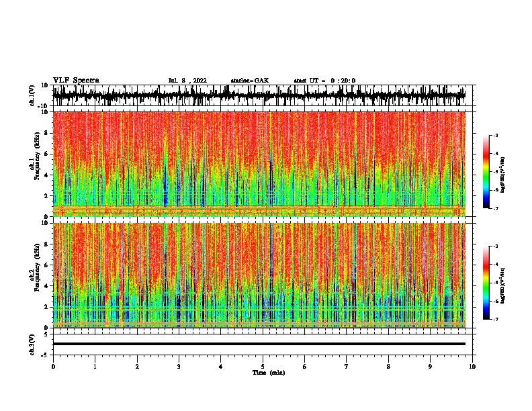Click the "start UT = 0:20:0" header text
This screenshot has height=411, width=532.
tap(324, 81)
